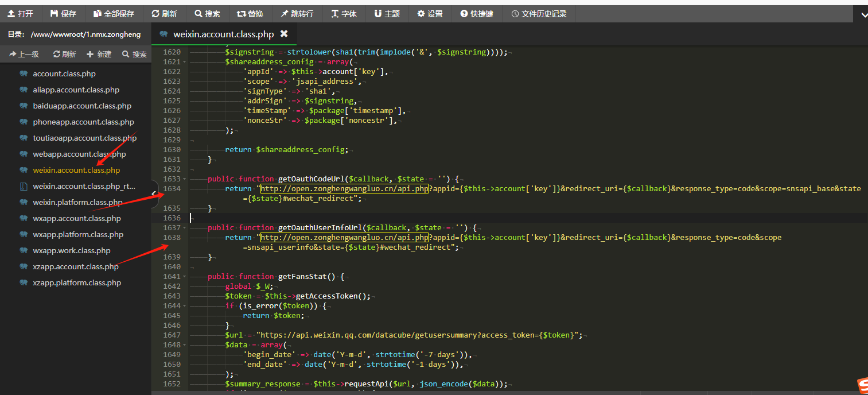Click the getOauthCodeUrl function name
The image size is (868, 395).
(311, 179)
